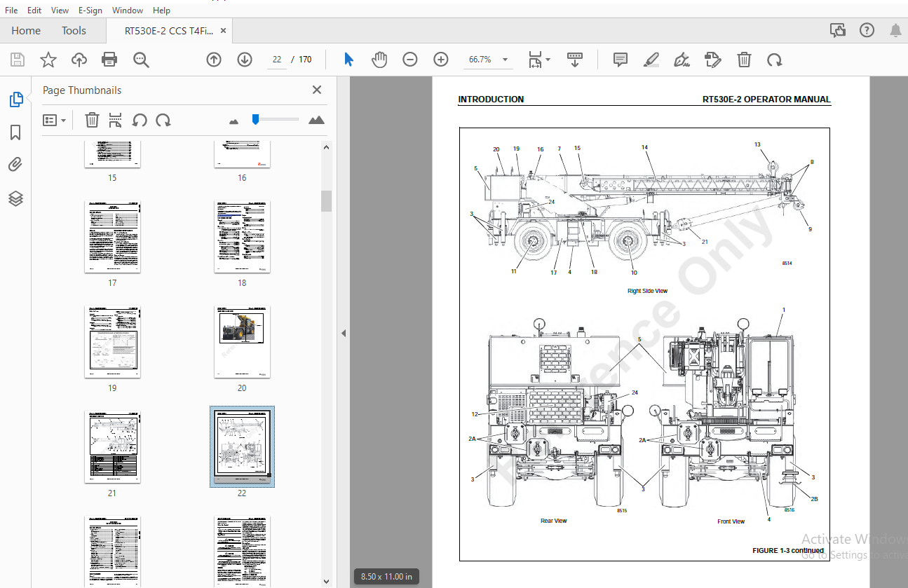908x588 pixels.
Task: Go to next page with down arrow
Action: [245, 60]
